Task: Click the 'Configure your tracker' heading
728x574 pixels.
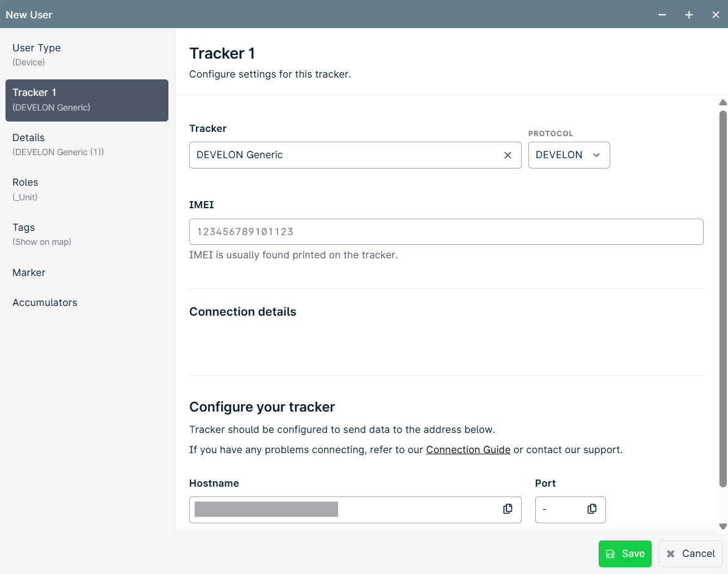Action: tap(262, 407)
